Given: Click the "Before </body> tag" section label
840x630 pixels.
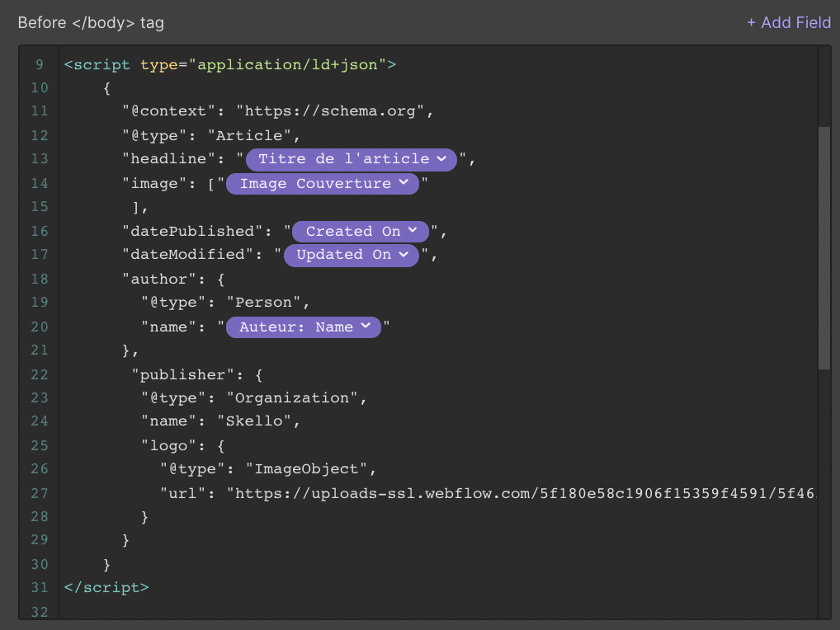Looking at the screenshot, I should coord(91,23).
